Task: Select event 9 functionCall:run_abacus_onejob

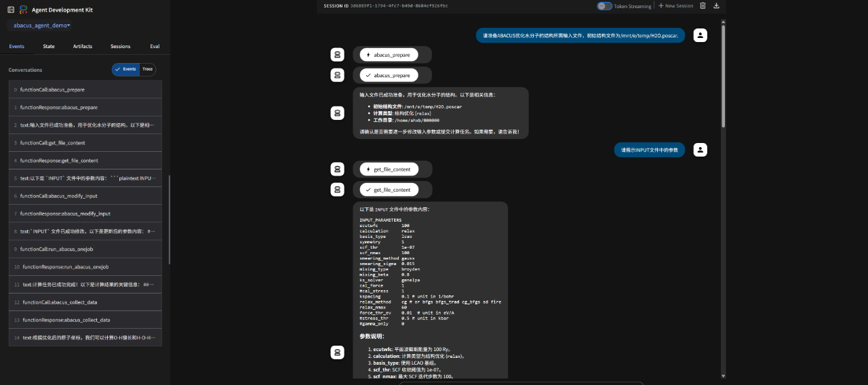Action: coord(85,249)
